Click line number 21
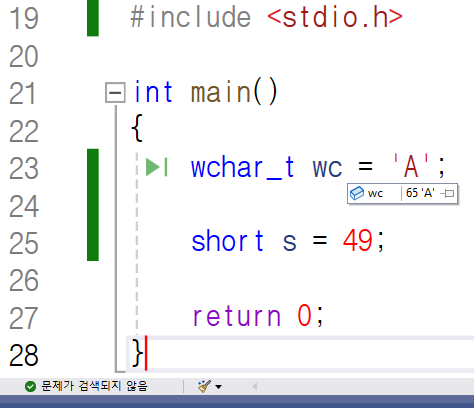The image size is (474, 408). pyautogui.click(x=22, y=94)
